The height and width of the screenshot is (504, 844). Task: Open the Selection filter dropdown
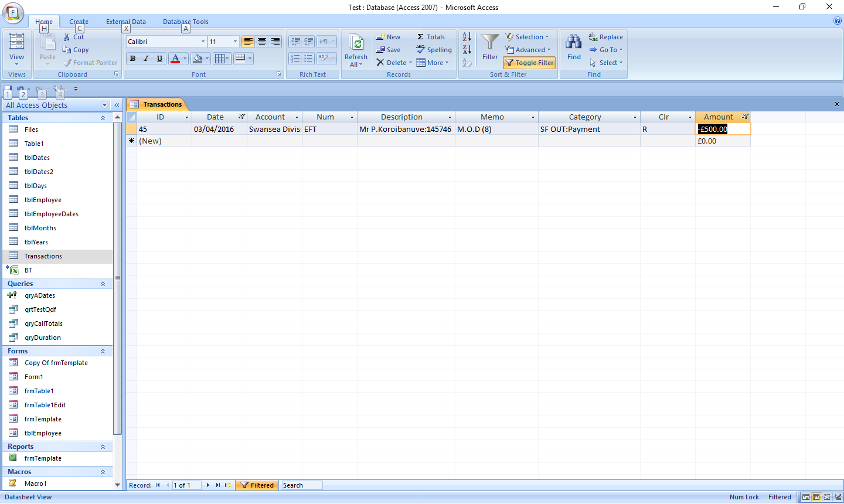pos(527,37)
